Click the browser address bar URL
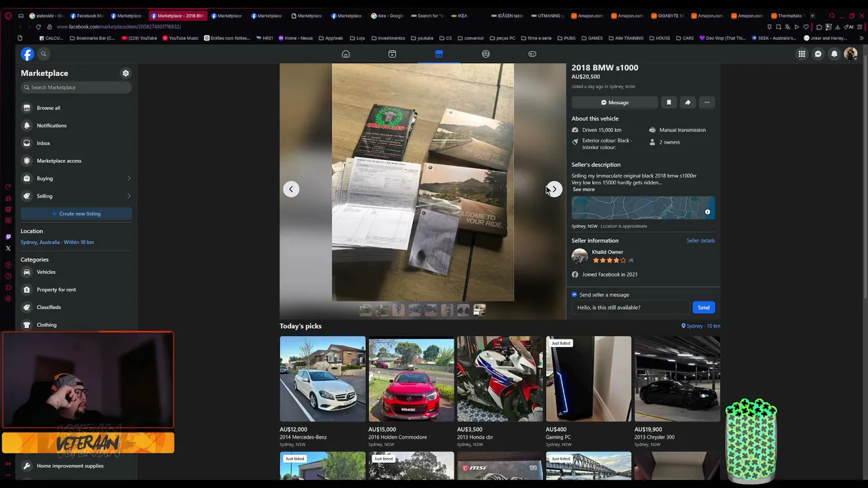The width and height of the screenshot is (868, 488). tap(119, 26)
